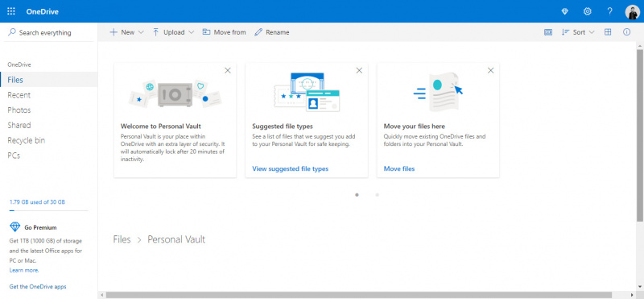Expand the Upload dropdown chevron

click(191, 32)
